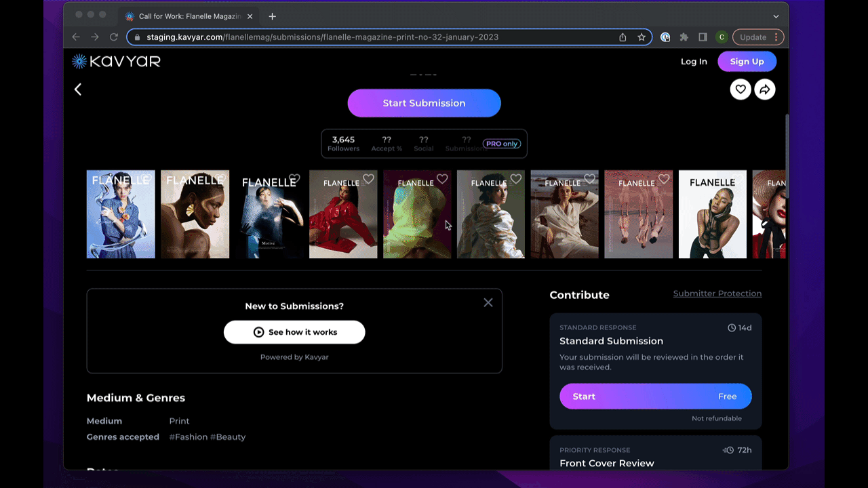Click the Print medium value
Image resolution: width=868 pixels, height=488 pixels.
coord(179,421)
